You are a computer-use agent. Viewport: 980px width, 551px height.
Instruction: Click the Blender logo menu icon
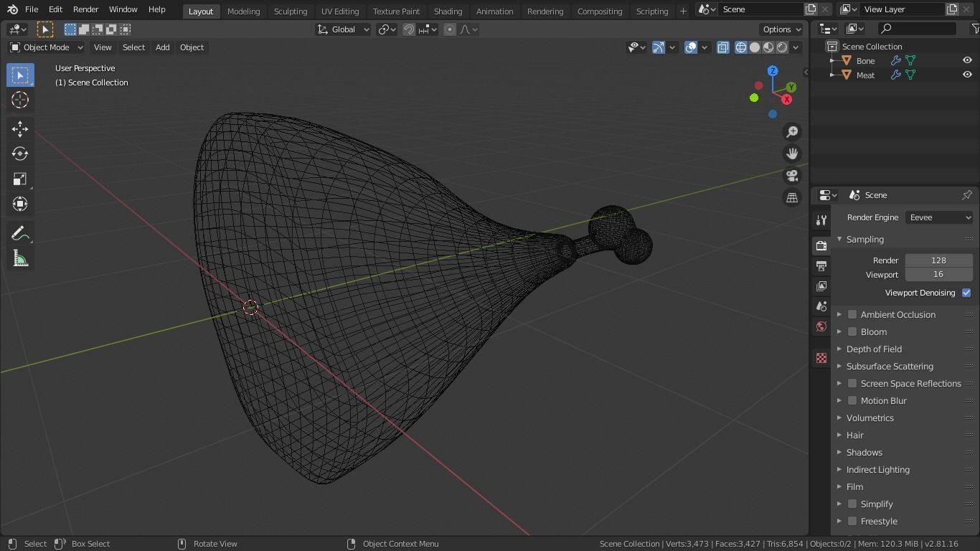pos(12,9)
